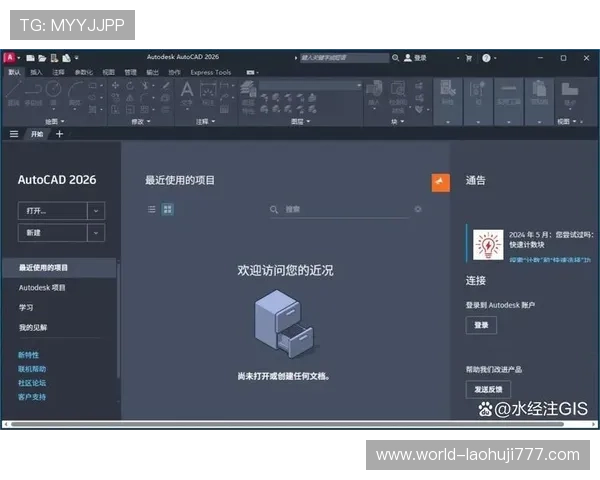Screen dimensions: 600x480
Task: Open the Layer Properties icon
Action: [248, 90]
